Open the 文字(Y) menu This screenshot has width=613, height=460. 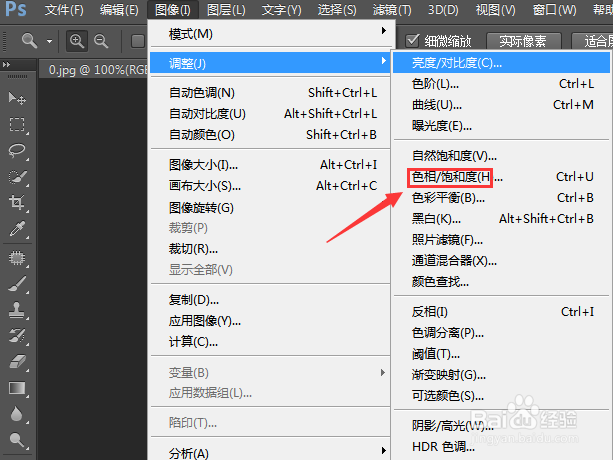point(281,10)
